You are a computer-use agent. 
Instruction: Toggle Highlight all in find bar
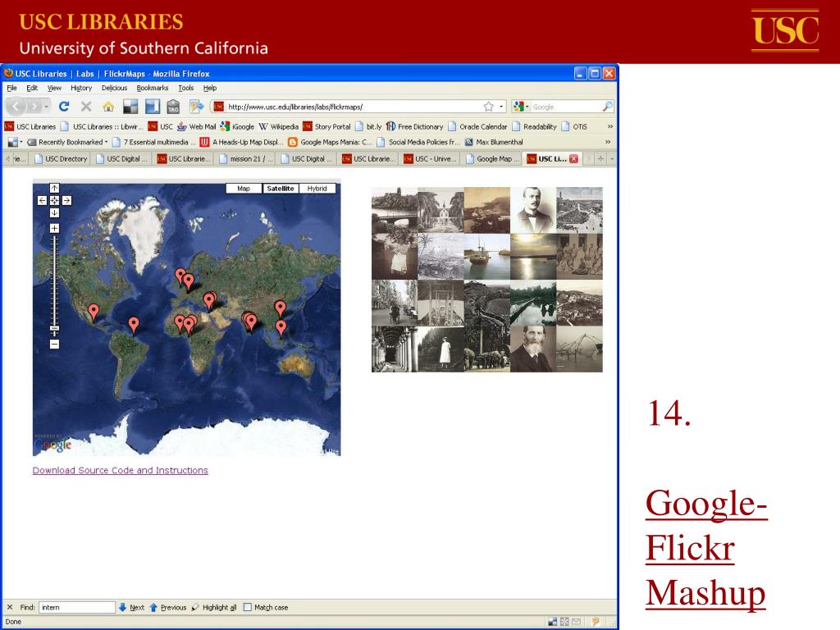pyautogui.click(x=214, y=607)
